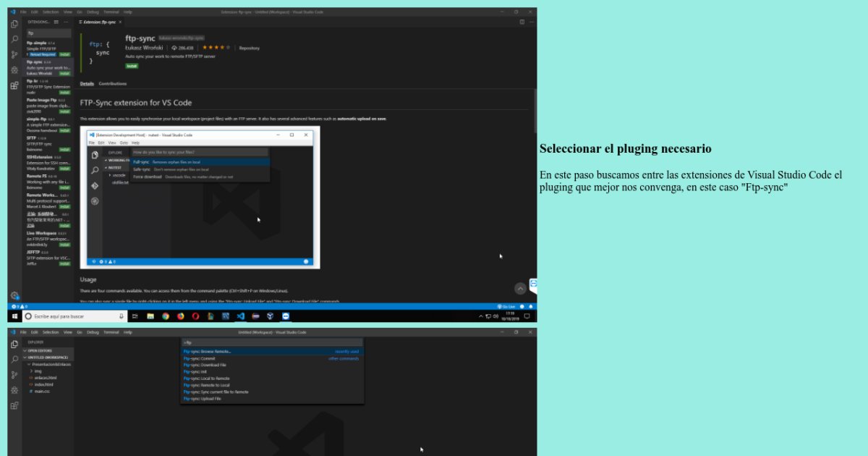Open the Explorer icon in top activity bar

pos(14,24)
